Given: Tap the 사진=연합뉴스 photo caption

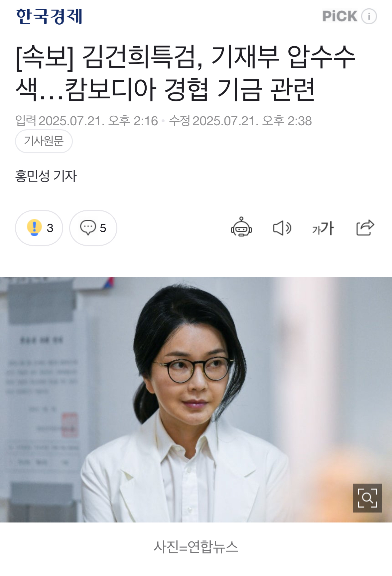Looking at the screenshot, I should [x=196, y=547].
